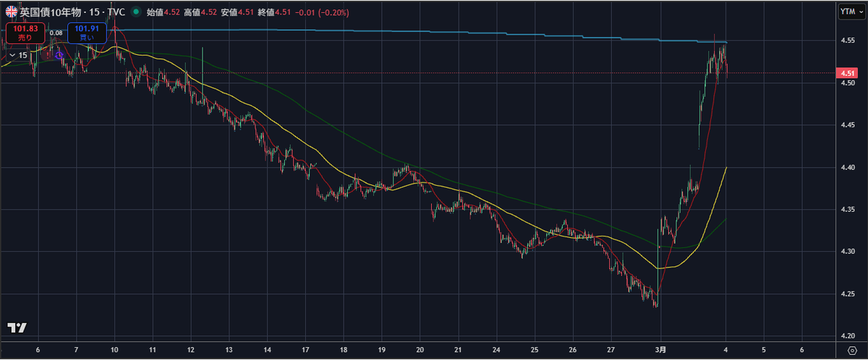Click date label 19 on time axis
Screen dimensions: 868x360
[382, 349]
